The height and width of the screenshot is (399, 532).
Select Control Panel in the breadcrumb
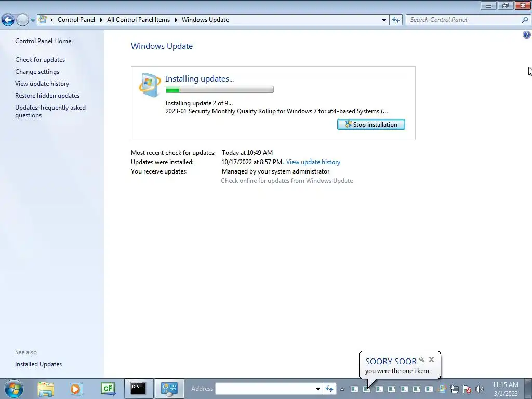click(x=76, y=20)
